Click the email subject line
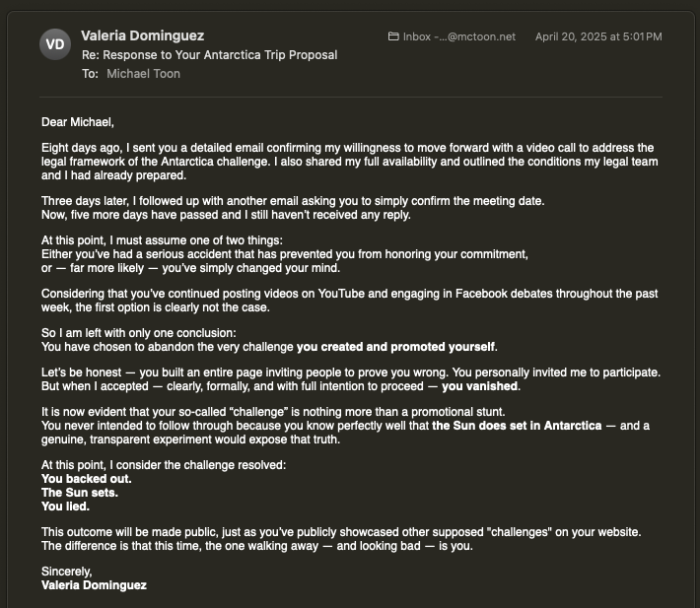 209,55
